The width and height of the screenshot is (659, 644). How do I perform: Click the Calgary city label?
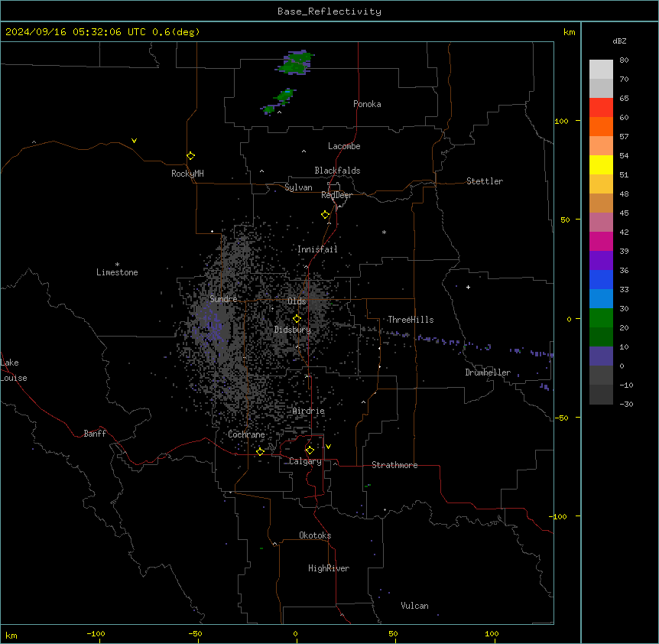[305, 461]
